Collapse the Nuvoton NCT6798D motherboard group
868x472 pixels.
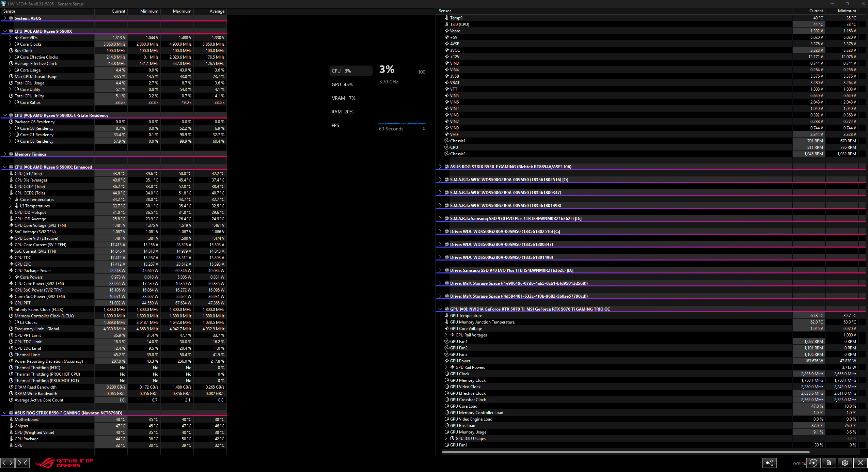(5, 413)
